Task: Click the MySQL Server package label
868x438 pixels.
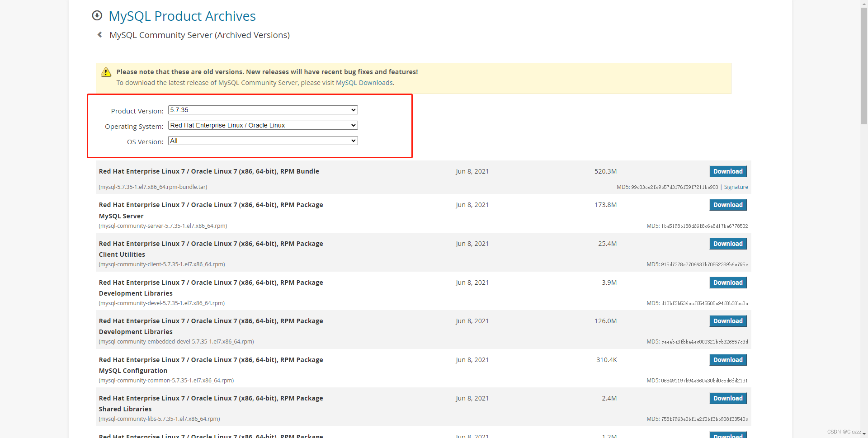Action: (x=121, y=216)
